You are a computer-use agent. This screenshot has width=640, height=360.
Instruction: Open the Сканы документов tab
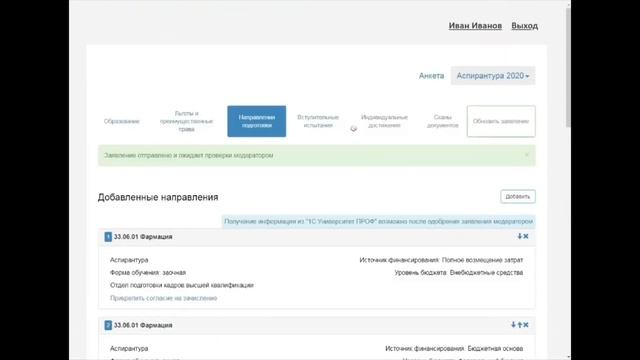[442, 121]
